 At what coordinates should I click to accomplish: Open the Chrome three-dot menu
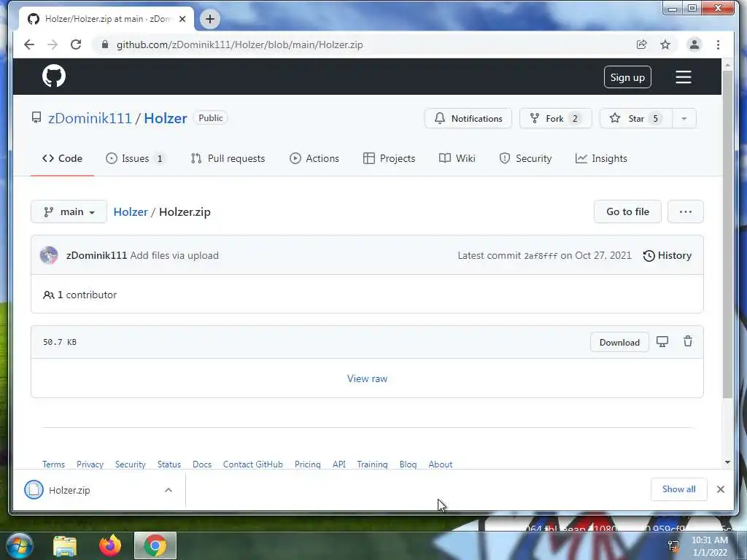tap(718, 44)
